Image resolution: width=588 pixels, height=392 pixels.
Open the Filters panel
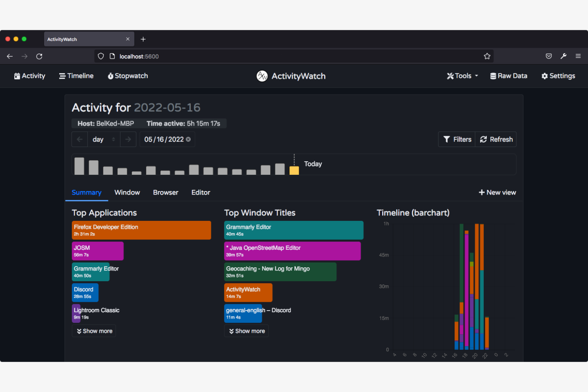click(457, 139)
